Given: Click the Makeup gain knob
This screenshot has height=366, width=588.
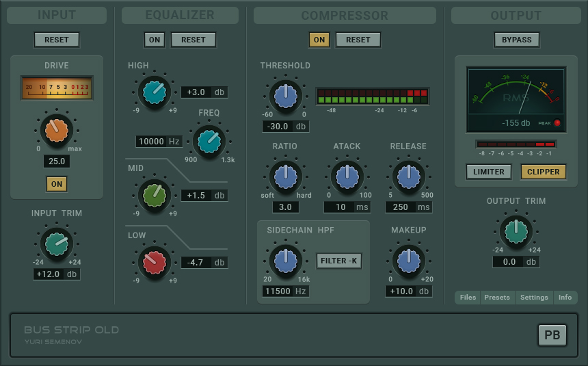Looking at the screenshot, I should [409, 261].
